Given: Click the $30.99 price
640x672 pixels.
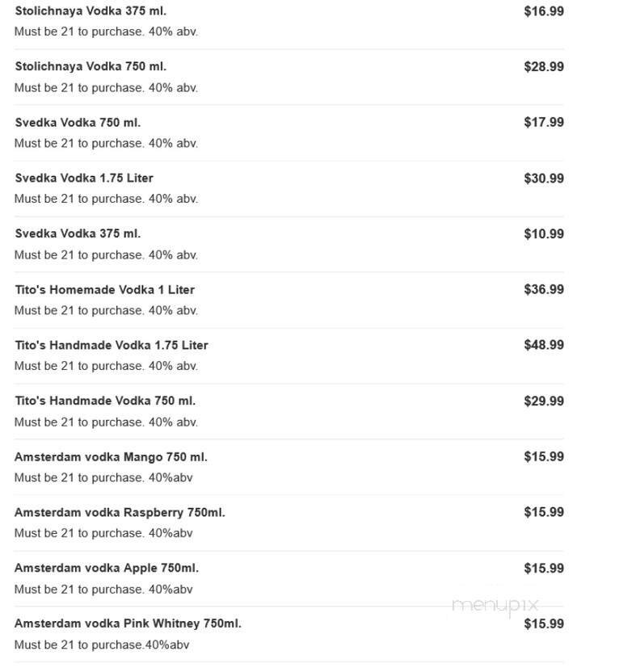Looking at the screenshot, I should point(544,178).
